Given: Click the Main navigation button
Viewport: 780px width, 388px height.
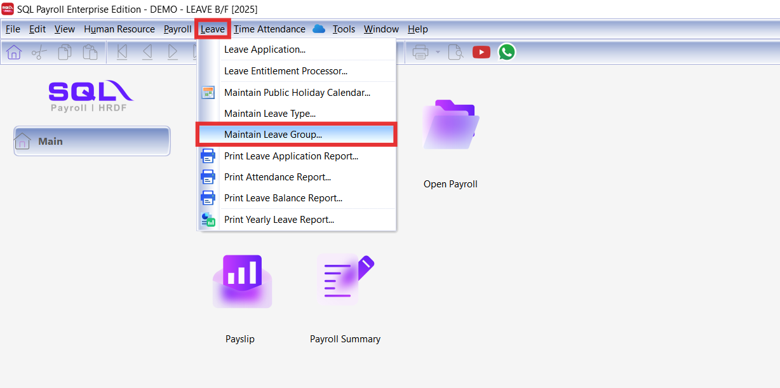Looking at the screenshot, I should [x=92, y=141].
